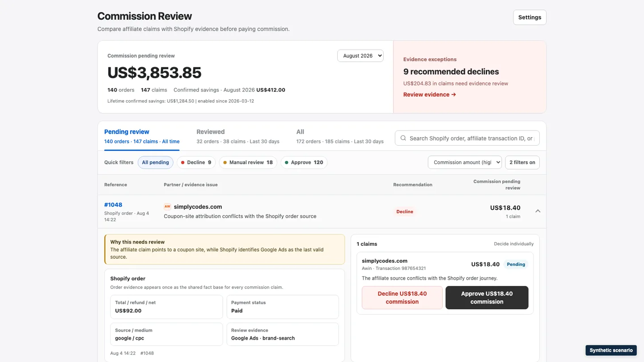Click 'Awin · Transaction 987654321' text
Image resolution: width=644 pixels, height=362 pixels.
click(394, 269)
